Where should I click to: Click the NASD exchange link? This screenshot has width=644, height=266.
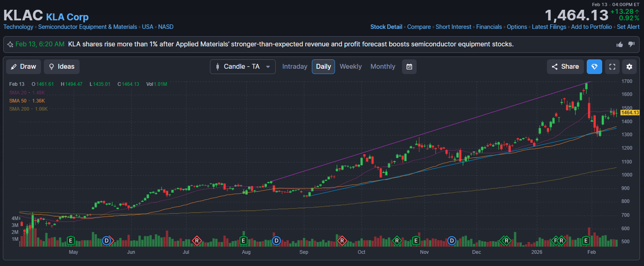(x=166, y=27)
